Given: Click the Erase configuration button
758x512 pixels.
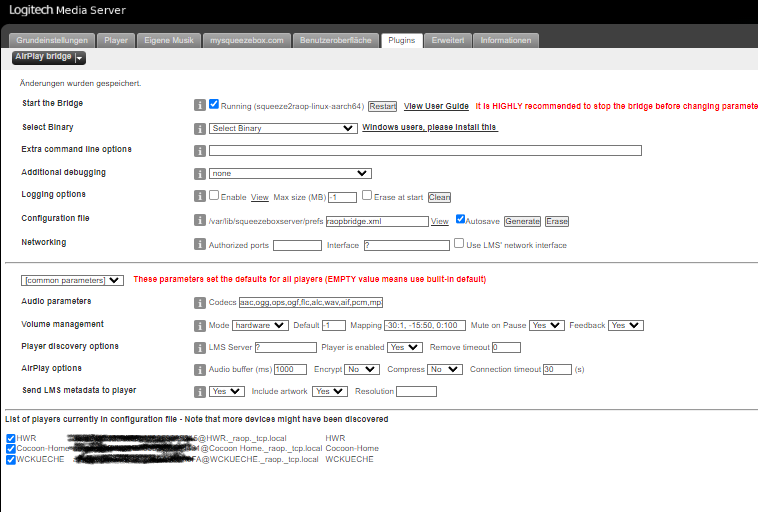Looking at the screenshot, I should (x=557, y=221).
